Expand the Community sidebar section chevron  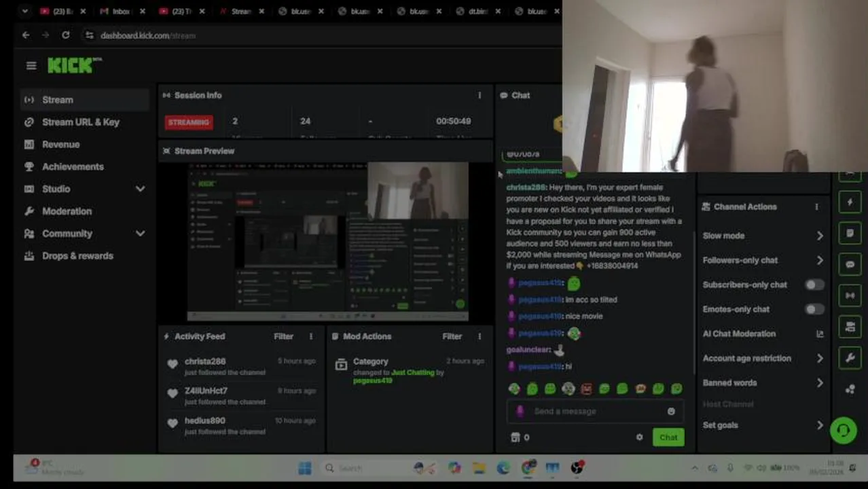[x=140, y=234]
